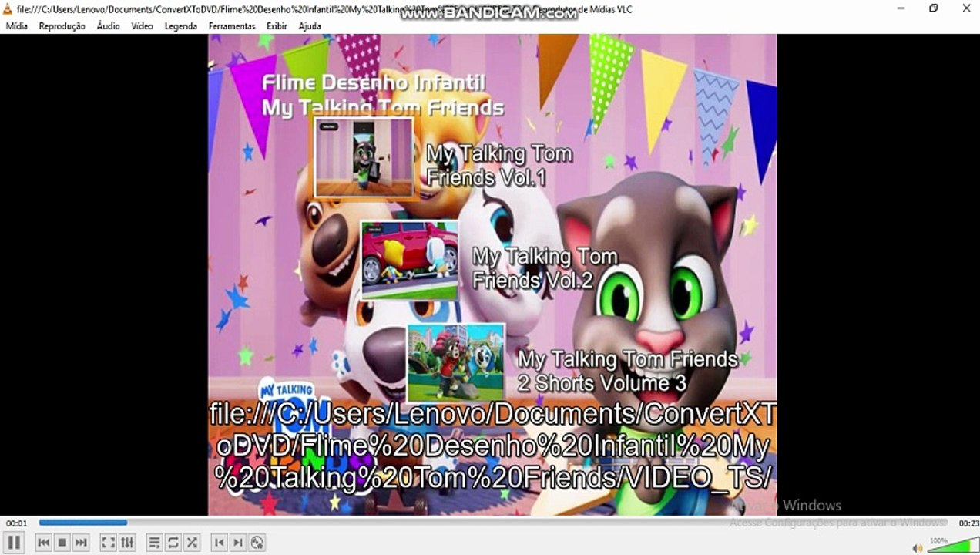Open the Reprodução menu

62,25
